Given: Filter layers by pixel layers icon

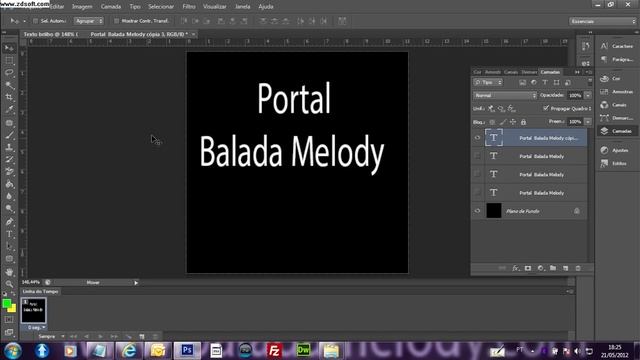Looking at the screenshot, I should tap(522, 82).
